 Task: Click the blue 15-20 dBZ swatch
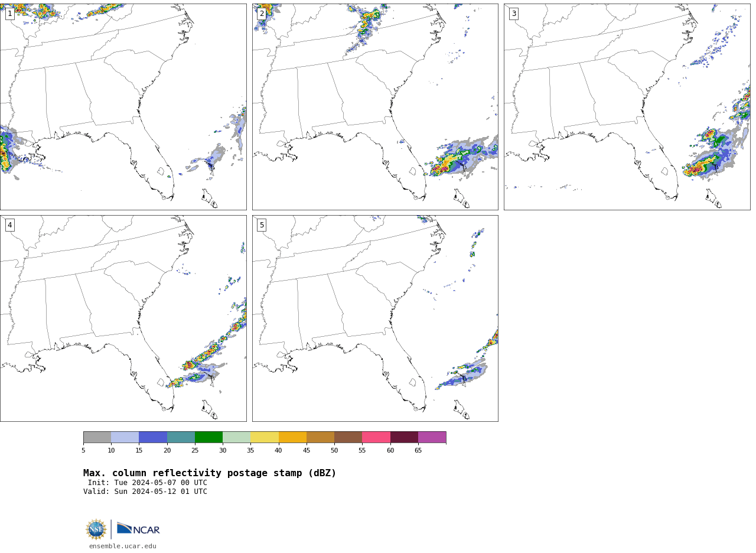click(153, 437)
